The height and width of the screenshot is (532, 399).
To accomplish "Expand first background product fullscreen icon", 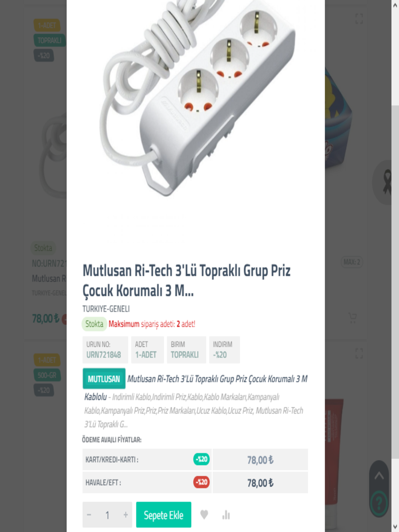I will point(359,18).
